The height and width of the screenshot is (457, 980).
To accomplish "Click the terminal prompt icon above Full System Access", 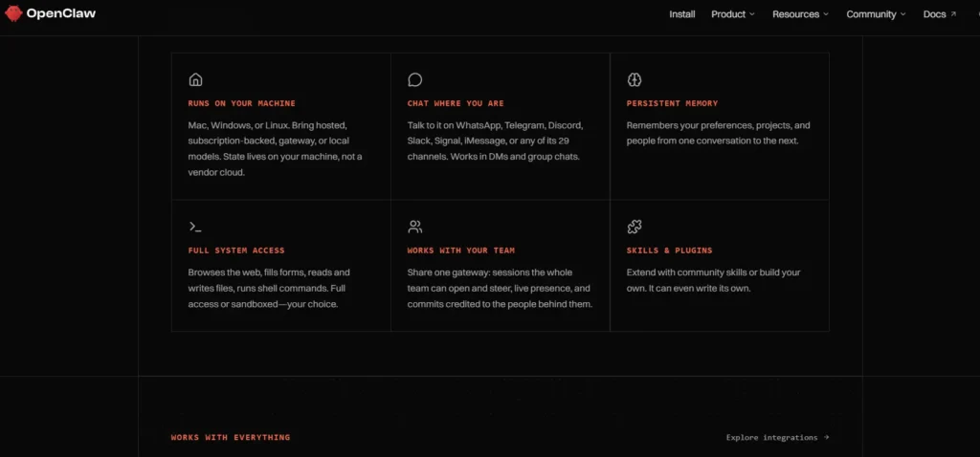I will point(195,227).
